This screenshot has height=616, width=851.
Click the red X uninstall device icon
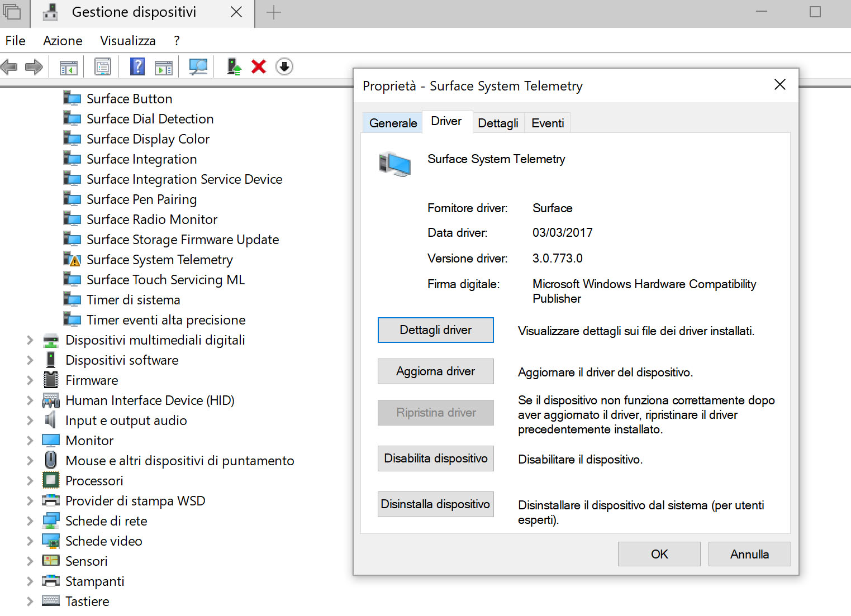point(259,66)
